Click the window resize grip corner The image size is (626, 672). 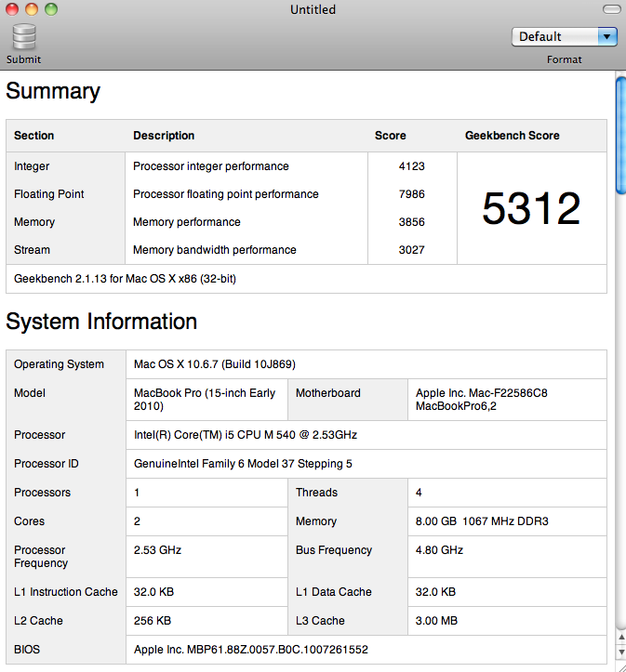coord(620,666)
